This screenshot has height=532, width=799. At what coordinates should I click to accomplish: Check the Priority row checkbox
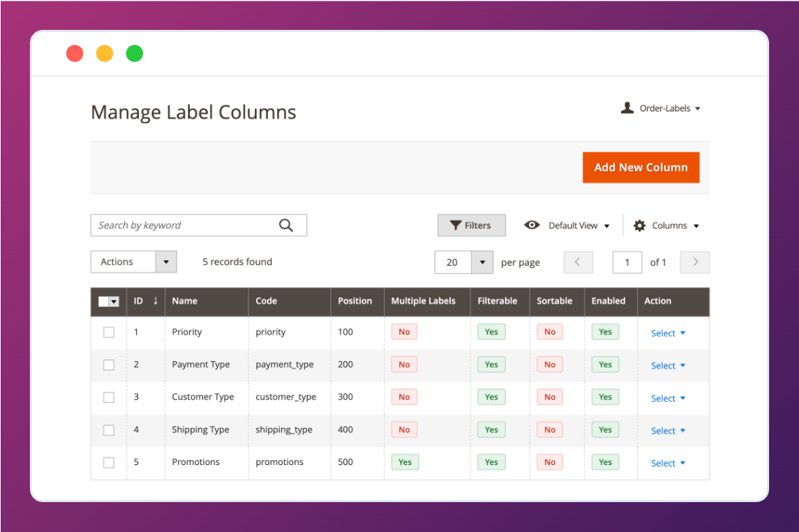point(108,333)
